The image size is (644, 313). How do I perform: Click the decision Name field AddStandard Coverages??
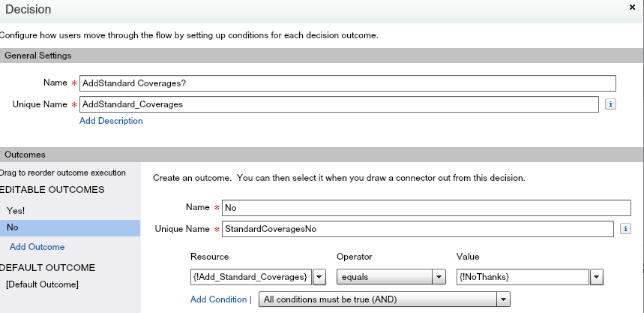pyautogui.click(x=347, y=83)
